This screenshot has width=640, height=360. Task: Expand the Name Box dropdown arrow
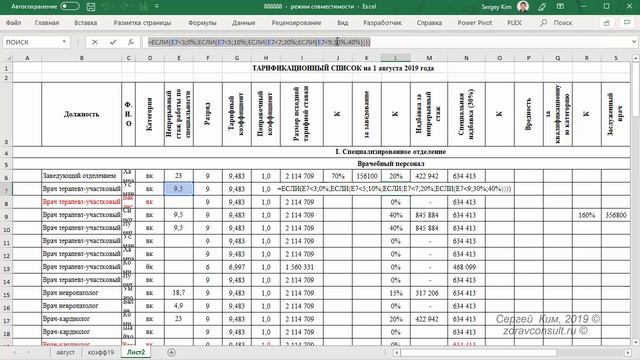tap(64, 42)
